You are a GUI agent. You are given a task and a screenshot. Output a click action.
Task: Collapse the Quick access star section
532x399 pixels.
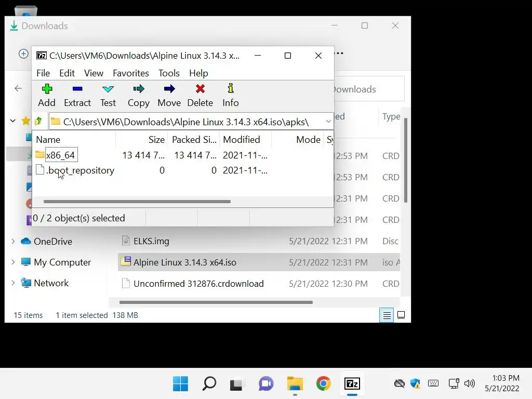tap(13, 121)
